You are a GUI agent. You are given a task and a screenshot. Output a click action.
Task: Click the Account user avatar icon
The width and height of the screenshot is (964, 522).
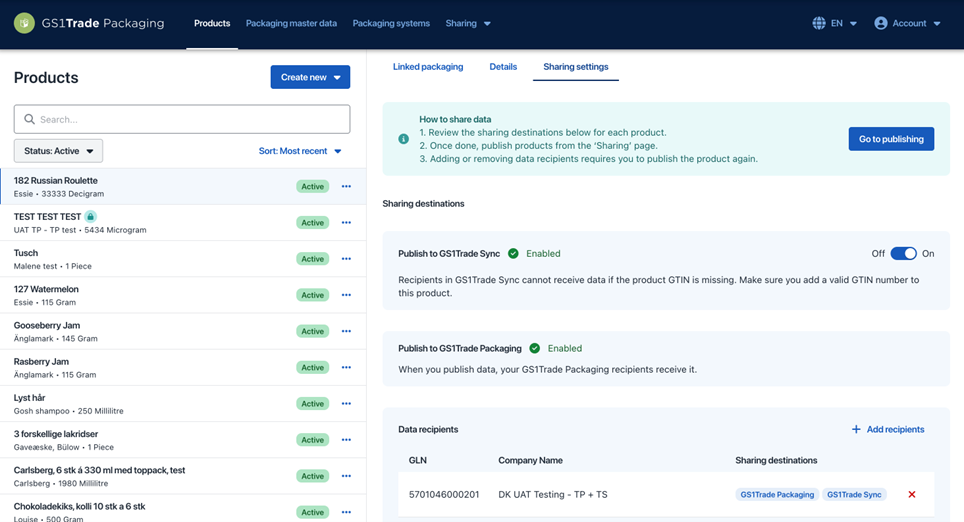881,23
